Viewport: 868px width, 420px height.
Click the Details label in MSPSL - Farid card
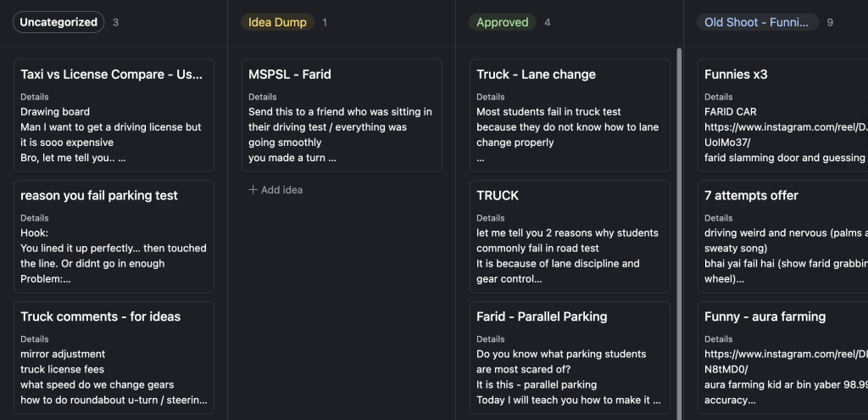pos(263,97)
